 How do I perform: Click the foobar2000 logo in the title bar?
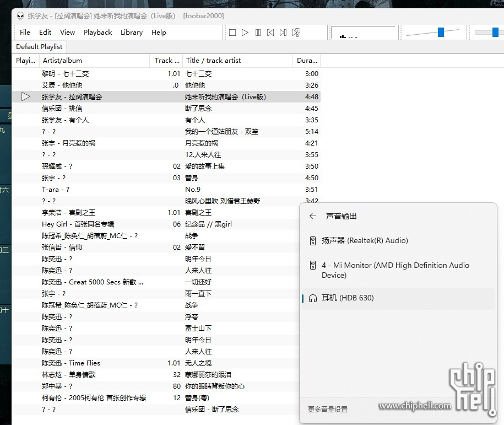click(20, 15)
